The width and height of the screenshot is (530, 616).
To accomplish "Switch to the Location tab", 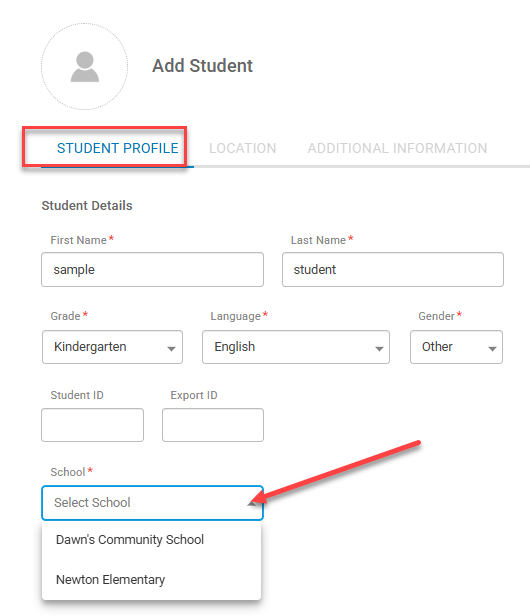I will [242, 148].
